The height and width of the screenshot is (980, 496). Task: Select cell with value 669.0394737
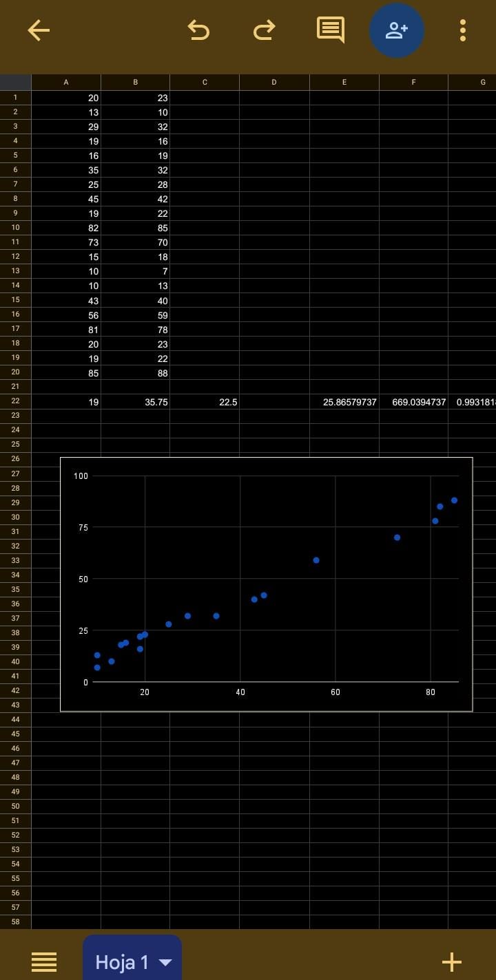pos(413,402)
